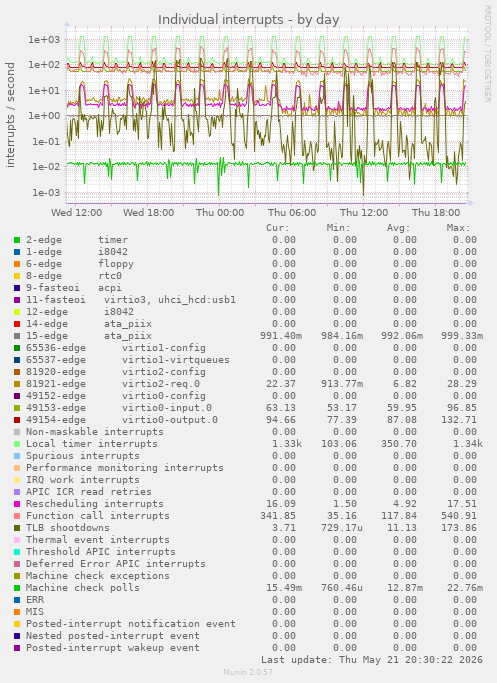Click the Wed 18:00 time axis label

pyautogui.click(x=149, y=213)
